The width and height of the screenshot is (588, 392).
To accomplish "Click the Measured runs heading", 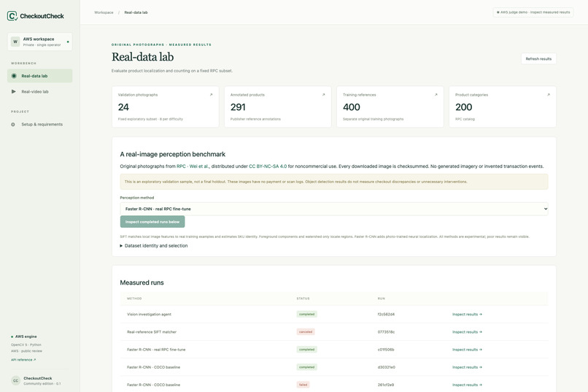I will point(142,283).
